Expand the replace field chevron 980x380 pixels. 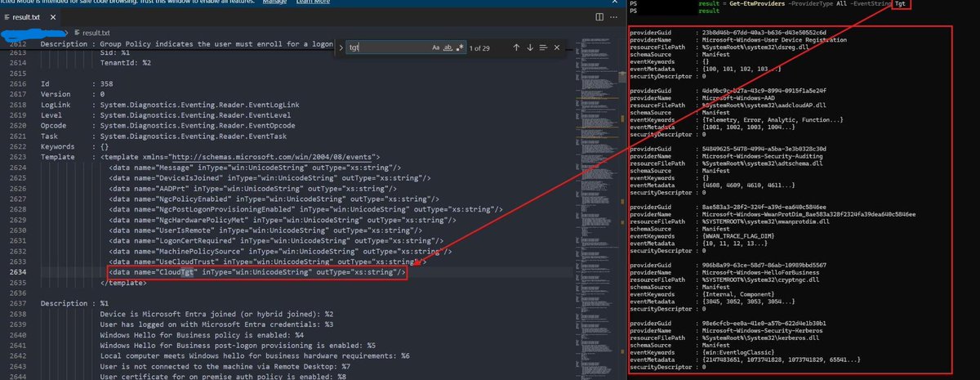(342, 47)
